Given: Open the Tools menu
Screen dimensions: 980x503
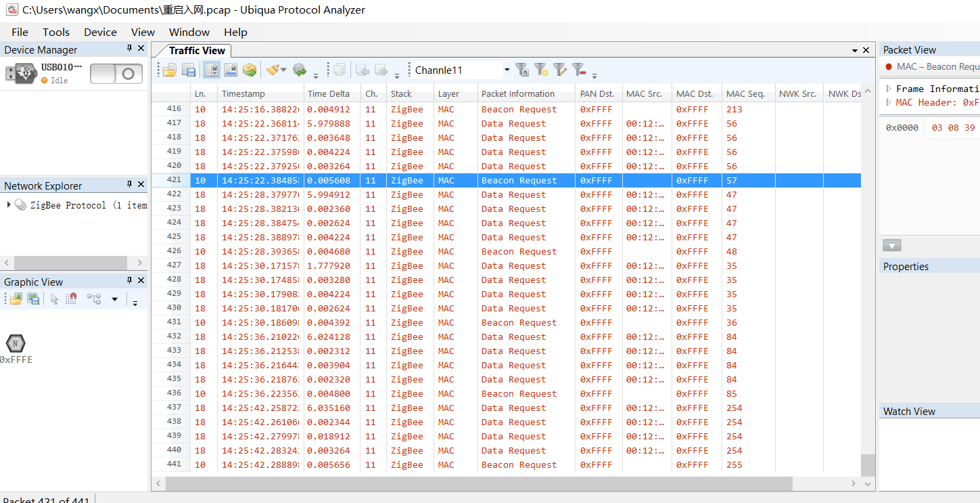Looking at the screenshot, I should (56, 32).
